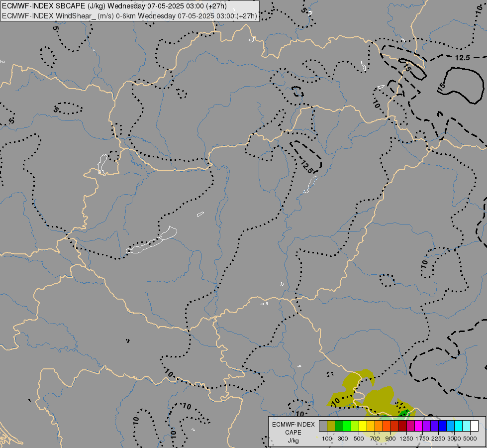Click the legend value label '700'

tap(375, 439)
